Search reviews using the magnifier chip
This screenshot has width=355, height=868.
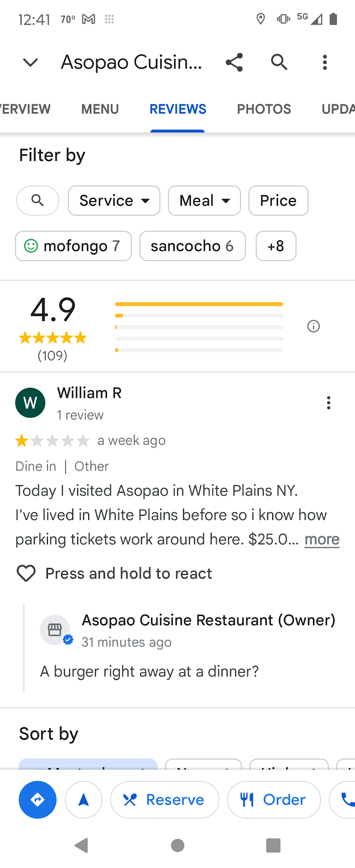point(38,200)
